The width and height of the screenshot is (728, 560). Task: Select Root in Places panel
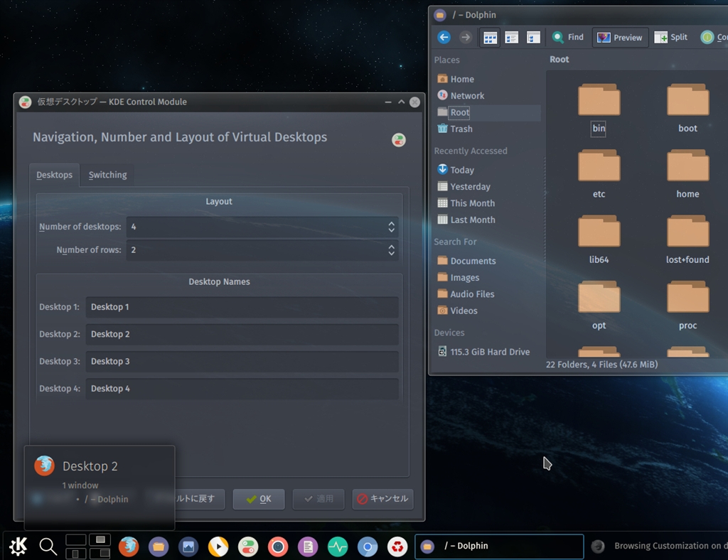pos(488,112)
